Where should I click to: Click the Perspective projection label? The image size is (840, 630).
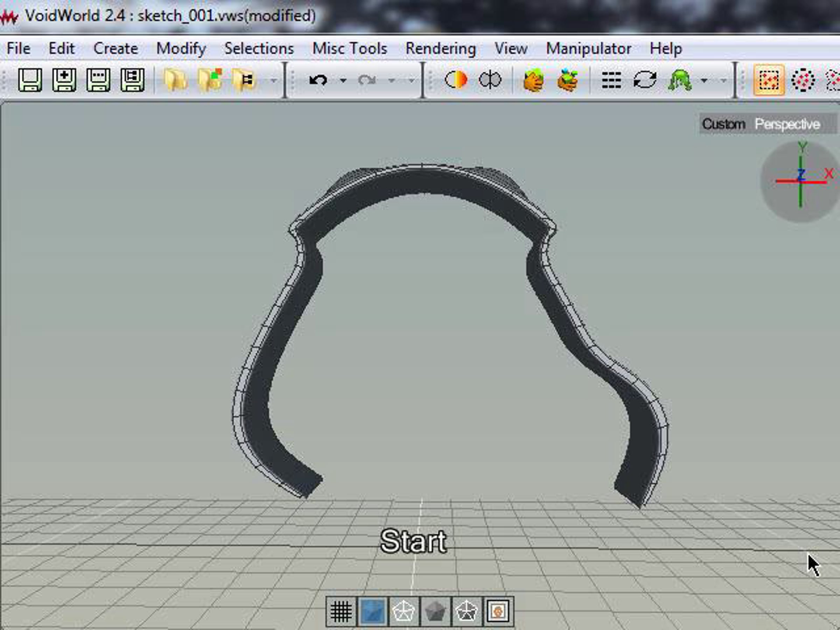(x=787, y=124)
